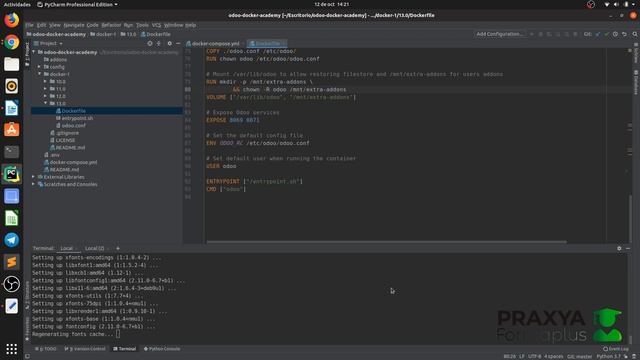Add a new terminal session tab
This screenshot has width=640, height=360.
click(118, 248)
